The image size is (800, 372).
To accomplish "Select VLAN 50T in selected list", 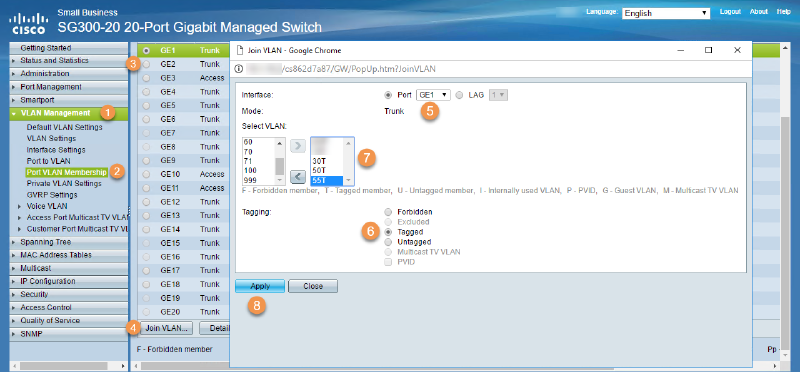I will pyautogui.click(x=327, y=170).
